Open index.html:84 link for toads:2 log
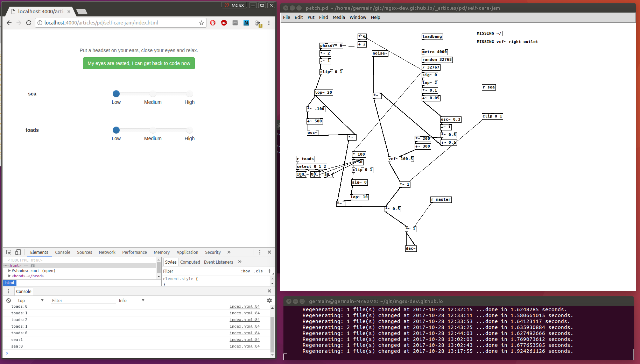 pyautogui.click(x=245, y=320)
